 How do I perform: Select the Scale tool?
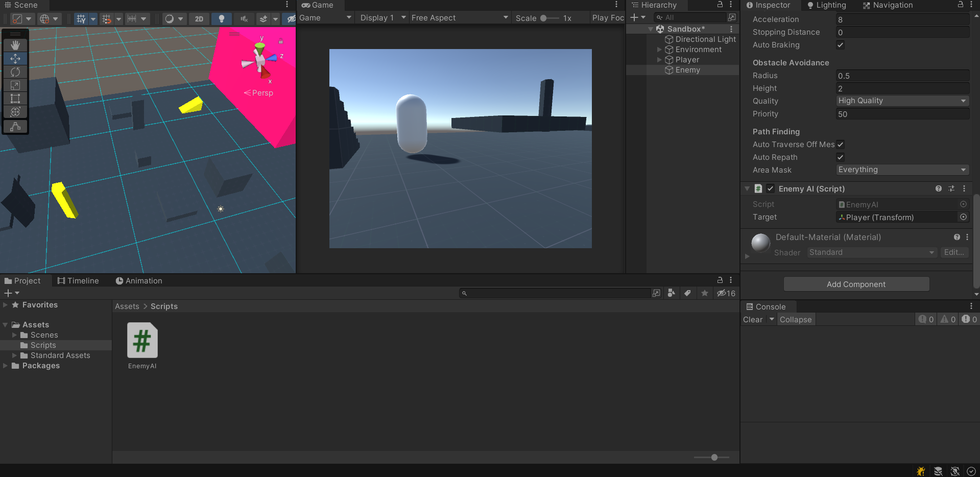tap(15, 85)
